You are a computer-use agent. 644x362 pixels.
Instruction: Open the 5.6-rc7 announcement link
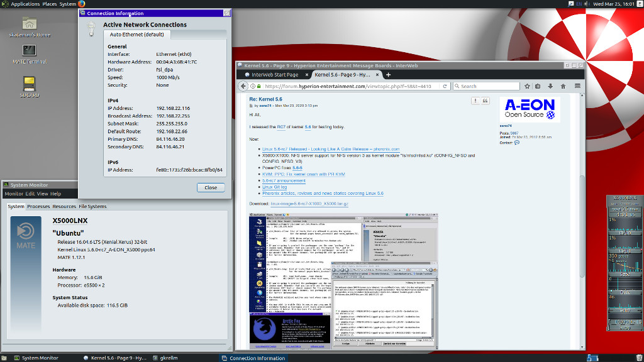tap(284, 180)
